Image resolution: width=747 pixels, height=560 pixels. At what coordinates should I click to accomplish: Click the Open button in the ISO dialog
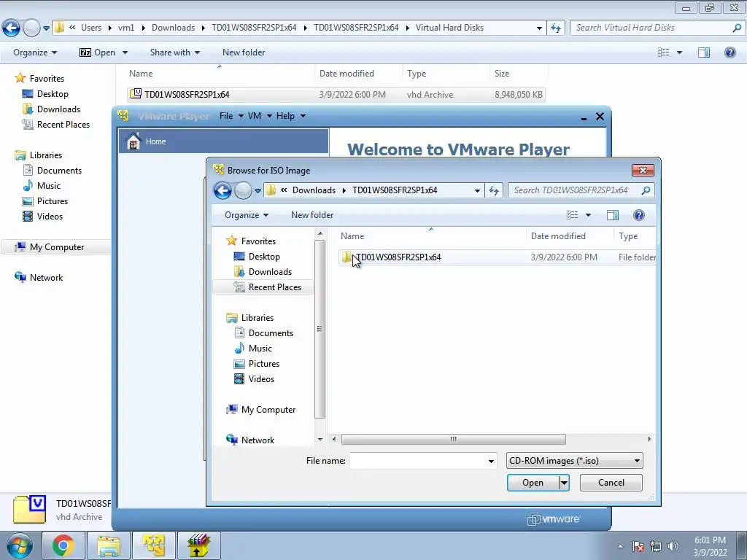pyautogui.click(x=533, y=483)
